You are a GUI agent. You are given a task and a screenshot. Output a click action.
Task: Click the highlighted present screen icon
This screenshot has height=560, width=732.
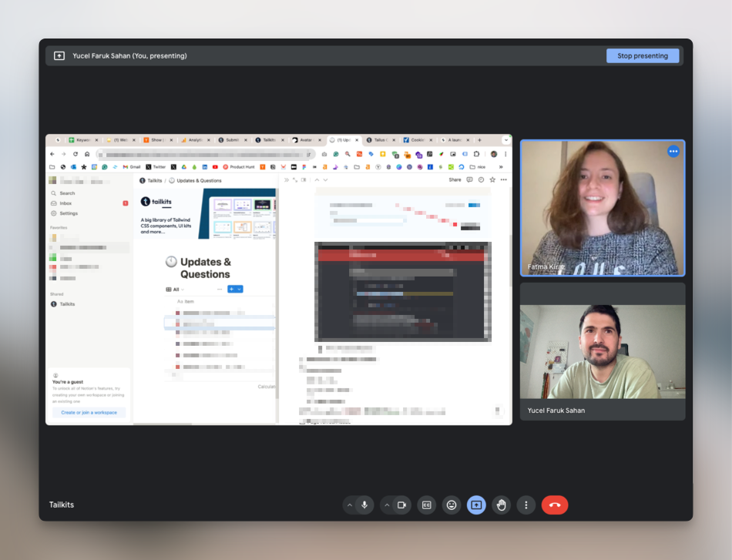click(x=476, y=505)
